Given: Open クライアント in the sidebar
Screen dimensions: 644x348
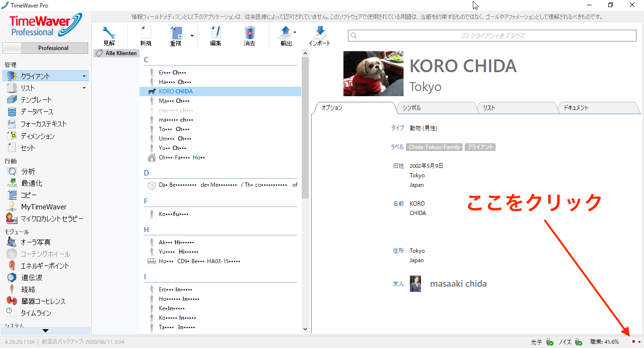Looking at the screenshot, I should click(x=45, y=76).
